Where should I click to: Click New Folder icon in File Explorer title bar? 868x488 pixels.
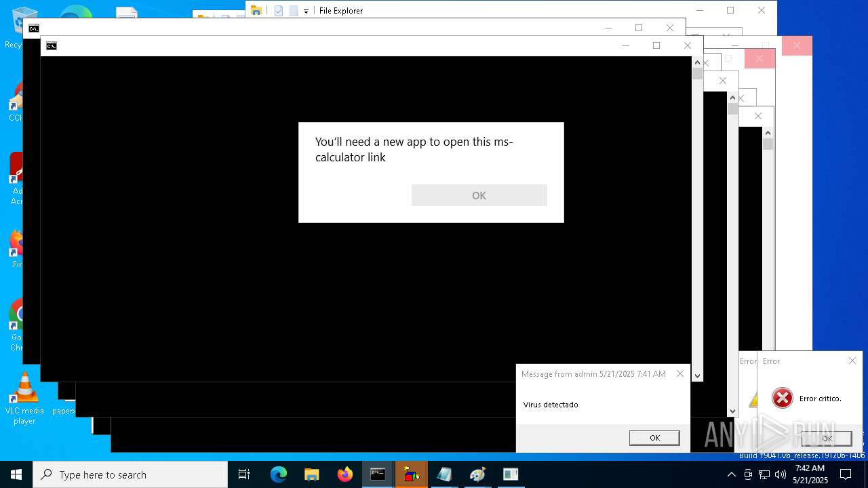(294, 11)
